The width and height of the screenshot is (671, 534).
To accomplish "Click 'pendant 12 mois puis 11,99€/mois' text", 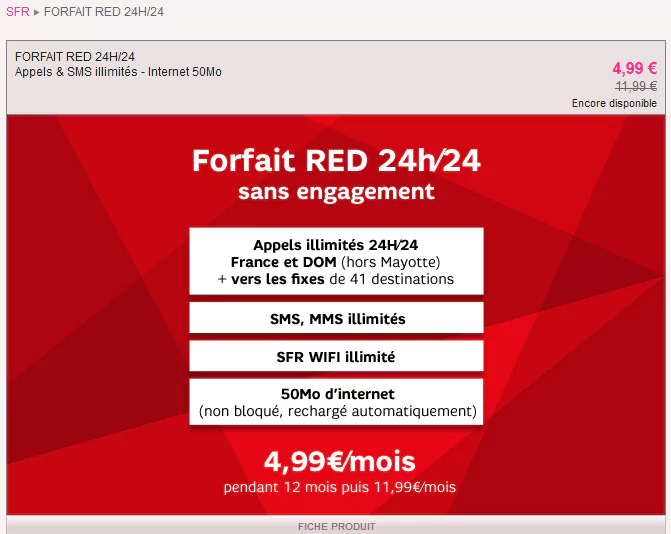I will [340, 487].
